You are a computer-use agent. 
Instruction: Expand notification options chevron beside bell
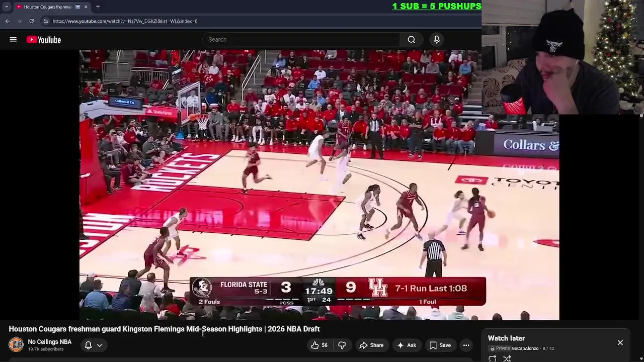click(x=100, y=345)
